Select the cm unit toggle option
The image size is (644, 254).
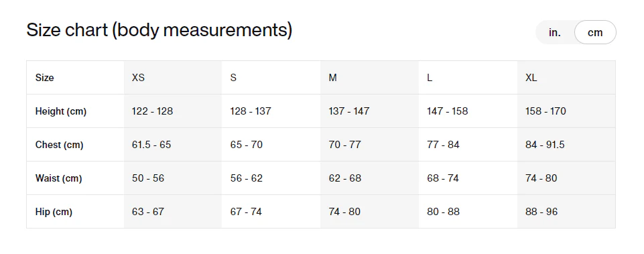(595, 32)
